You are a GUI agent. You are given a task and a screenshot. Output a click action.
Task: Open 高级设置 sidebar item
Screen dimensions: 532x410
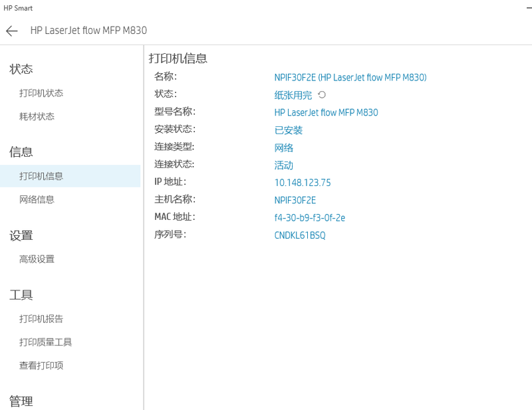coord(37,259)
